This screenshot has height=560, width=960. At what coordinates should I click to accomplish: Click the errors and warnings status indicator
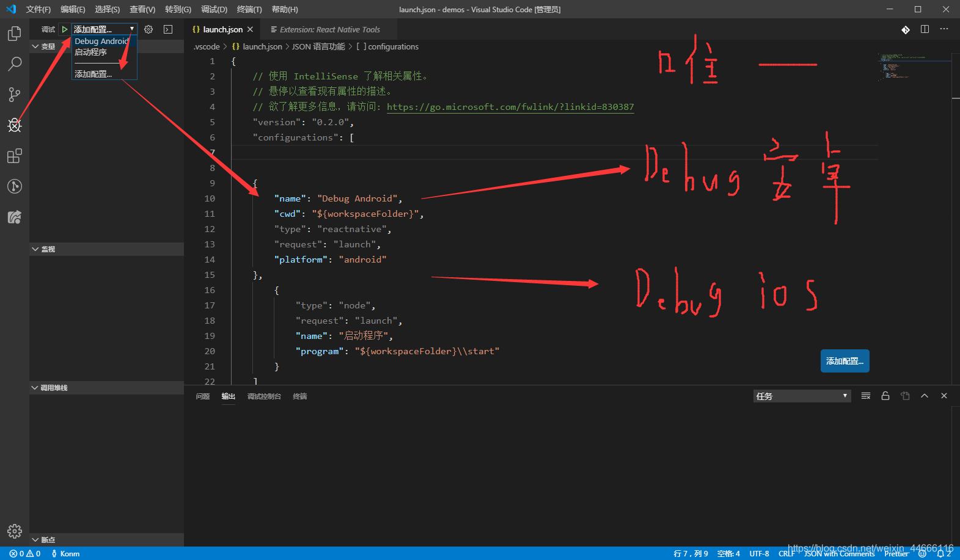25,553
